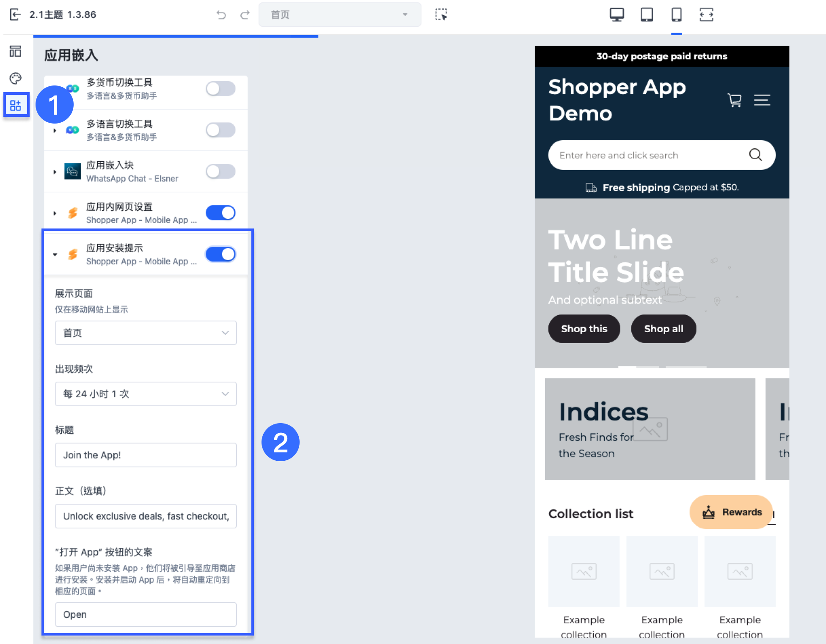
Task: Switch to desktop preview mode
Action: point(617,15)
